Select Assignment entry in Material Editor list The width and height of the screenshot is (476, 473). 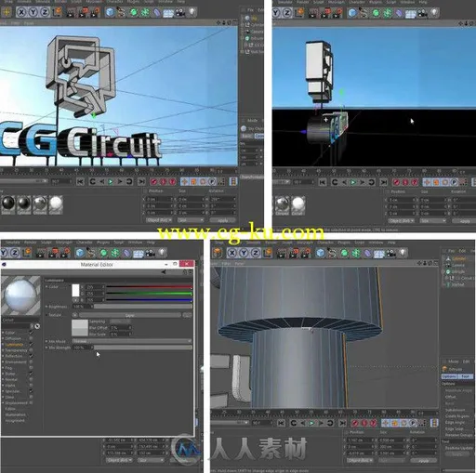click(15, 421)
